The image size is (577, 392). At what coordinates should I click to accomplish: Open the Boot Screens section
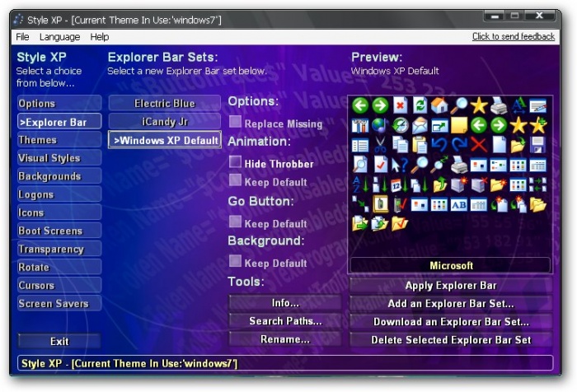tap(59, 231)
